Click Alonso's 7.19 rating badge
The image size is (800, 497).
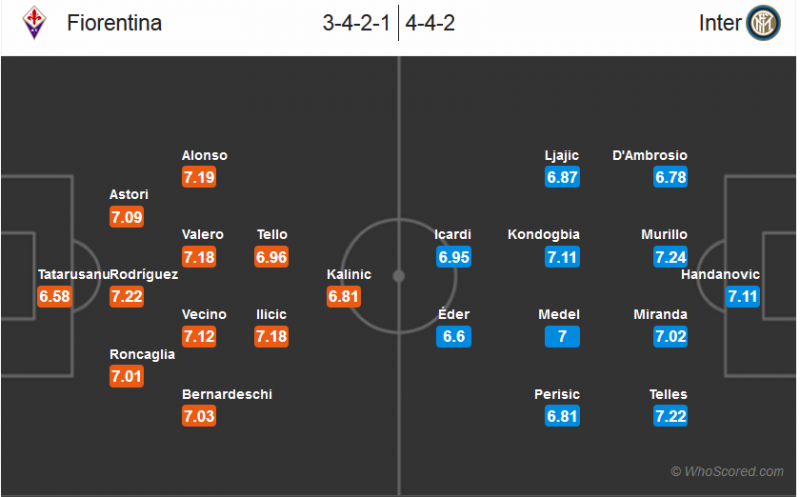click(199, 177)
